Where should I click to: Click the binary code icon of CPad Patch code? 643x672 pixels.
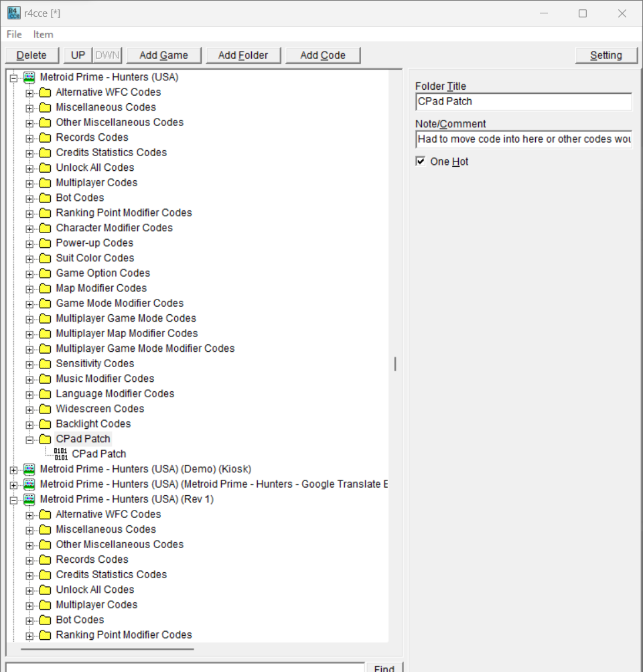pyautogui.click(x=60, y=454)
